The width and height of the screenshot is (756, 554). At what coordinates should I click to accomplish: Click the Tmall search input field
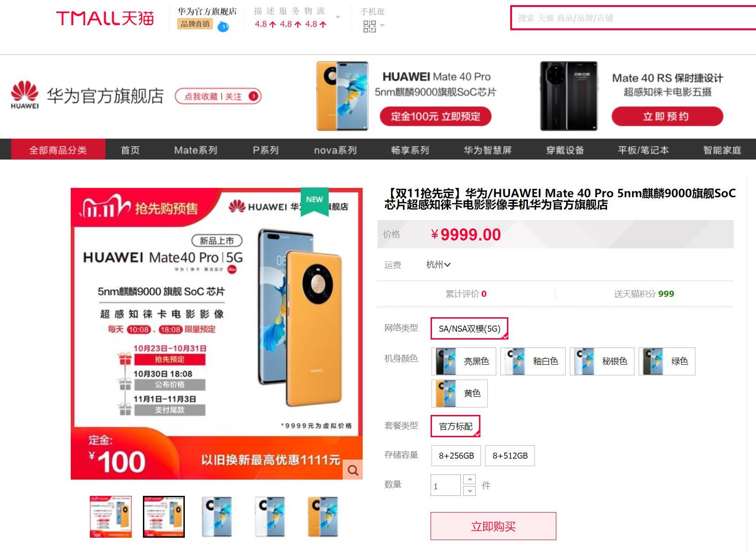coord(633,18)
